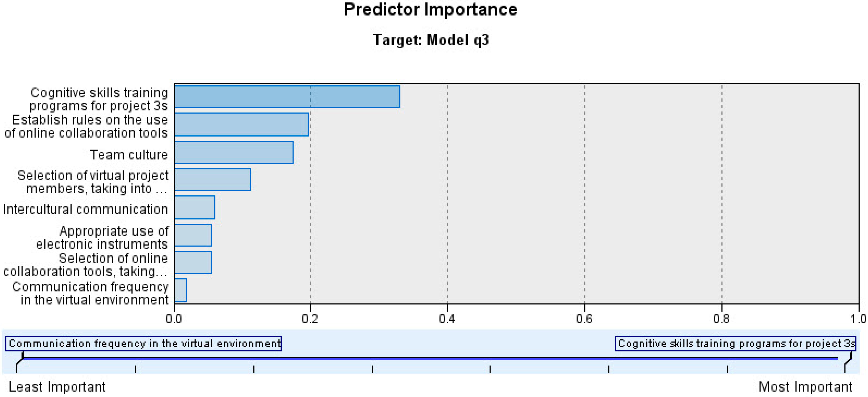Click the Predictor Importance chart title

pyautogui.click(x=430, y=9)
